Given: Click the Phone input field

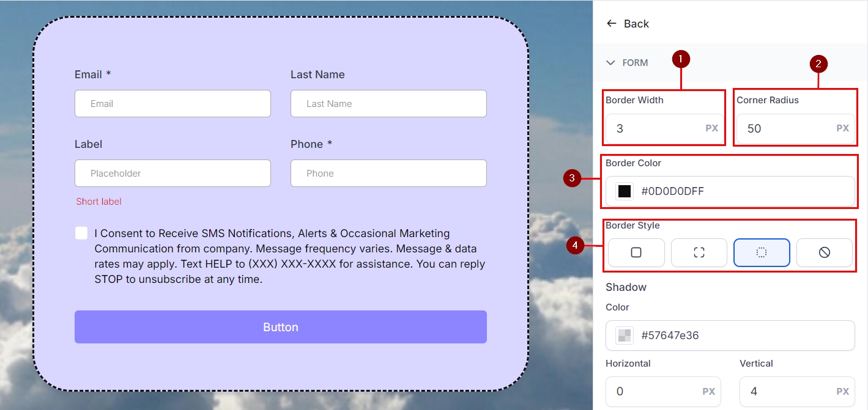Looking at the screenshot, I should (x=388, y=174).
